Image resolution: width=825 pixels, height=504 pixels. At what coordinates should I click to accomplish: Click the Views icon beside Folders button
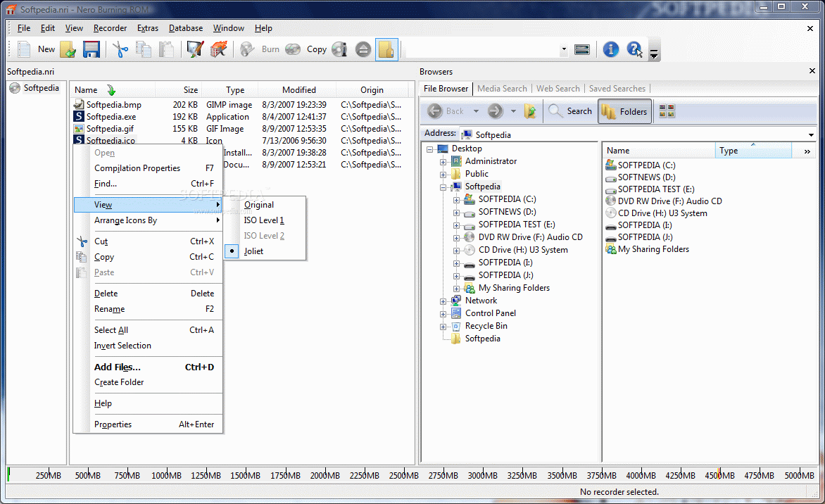click(x=666, y=111)
